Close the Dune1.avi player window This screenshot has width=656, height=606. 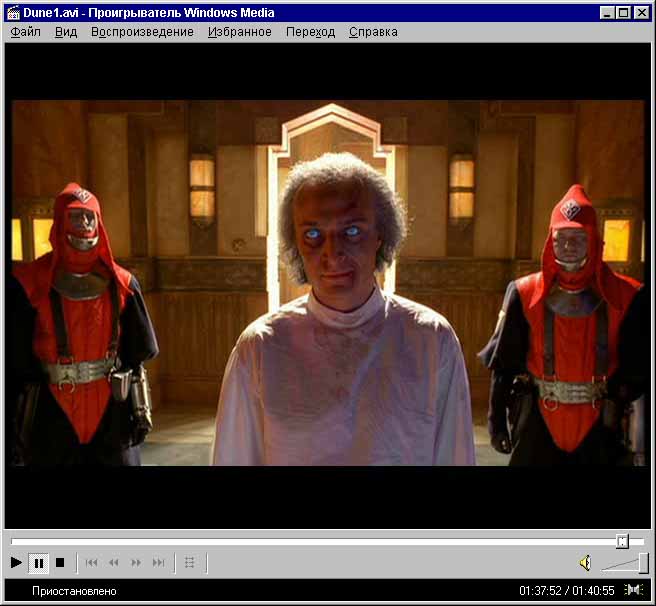[x=641, y=13]
